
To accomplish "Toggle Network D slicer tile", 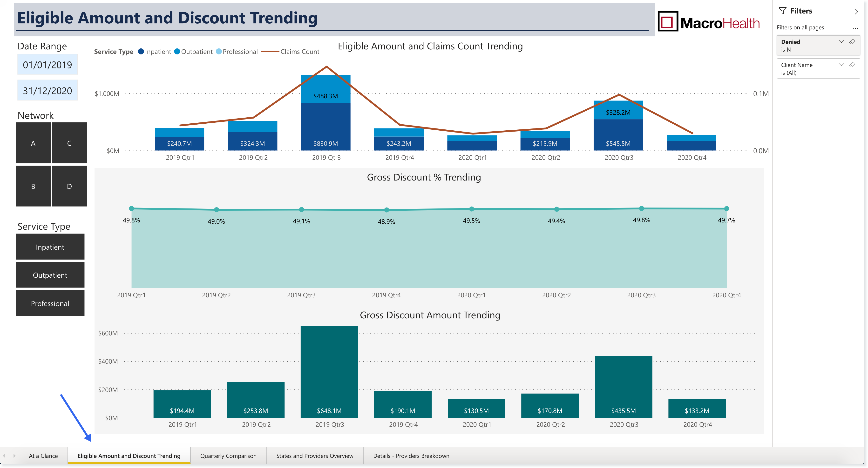I will pos(69,186).
